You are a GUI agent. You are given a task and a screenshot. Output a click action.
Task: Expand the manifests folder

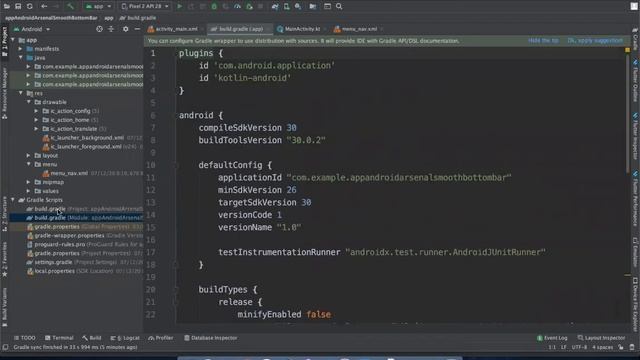(20, 49)
